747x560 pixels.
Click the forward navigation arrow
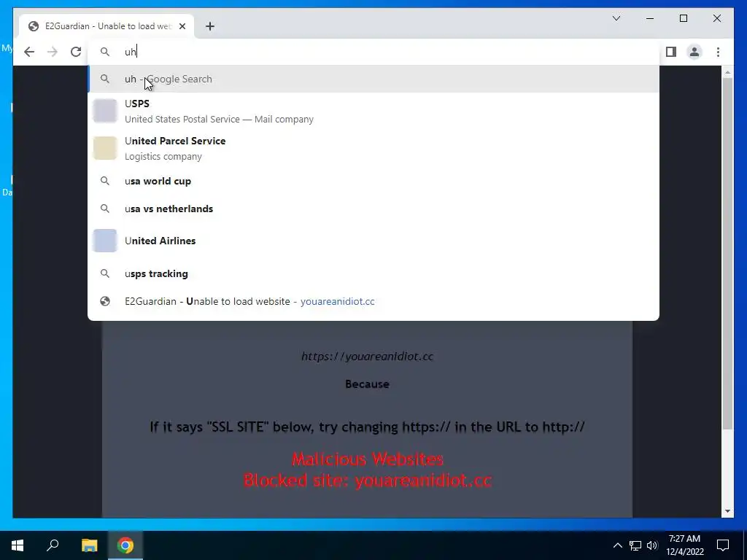click(x=53, y=52)
